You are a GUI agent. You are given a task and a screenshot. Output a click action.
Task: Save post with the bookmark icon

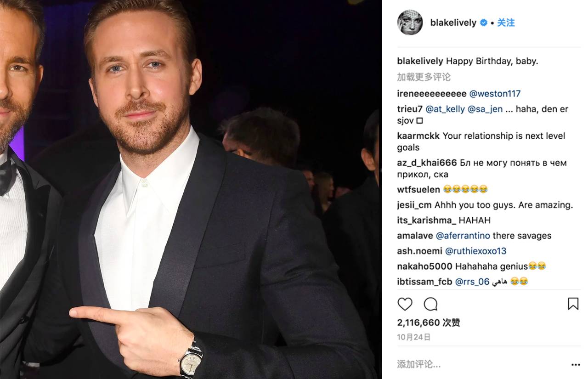[x=573, y=304]
